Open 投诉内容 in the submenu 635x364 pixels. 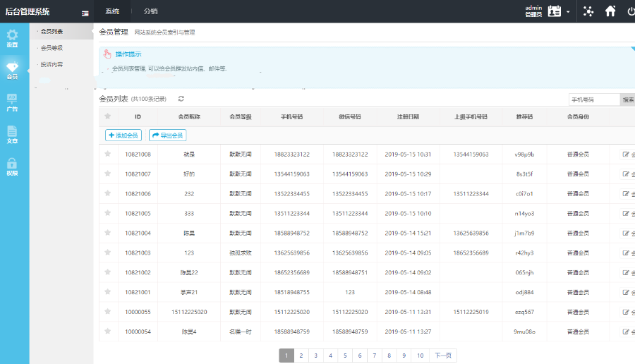pyautogui.click(x=52, y=64)
